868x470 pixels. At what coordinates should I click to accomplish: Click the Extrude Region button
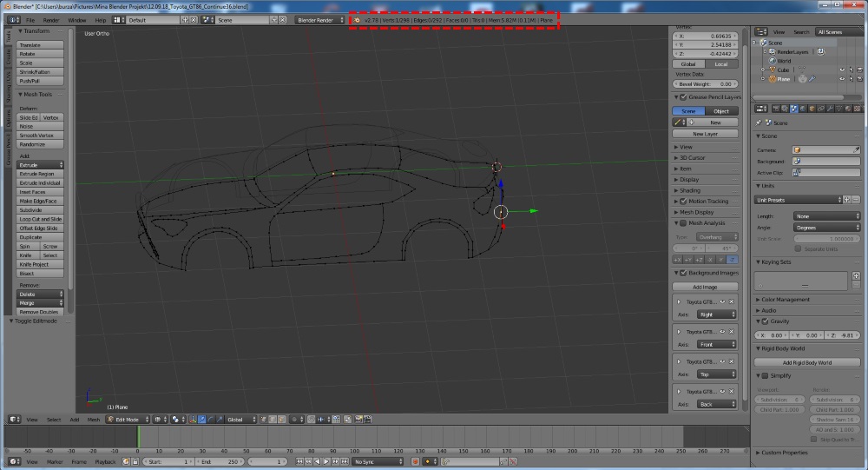40,174
